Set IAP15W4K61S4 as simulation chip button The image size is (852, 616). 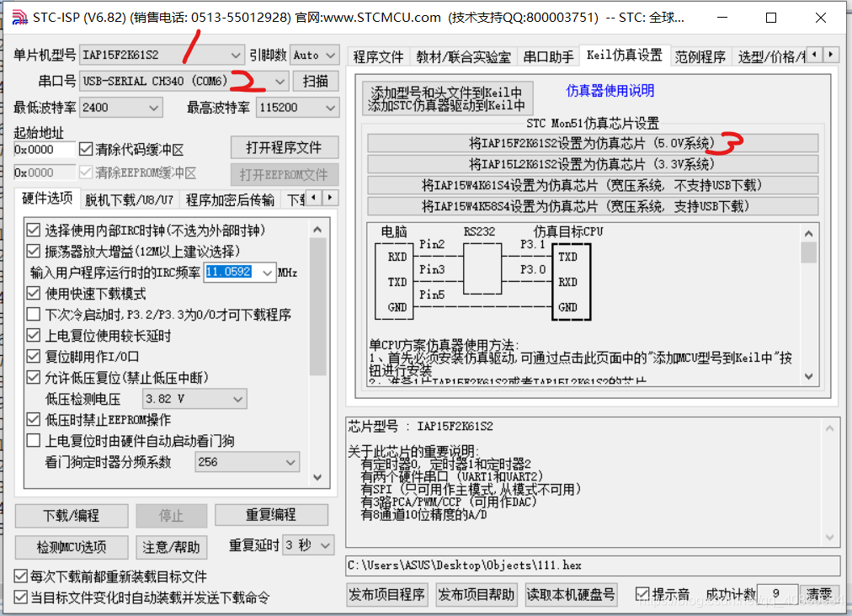click(x=592, y=185)
